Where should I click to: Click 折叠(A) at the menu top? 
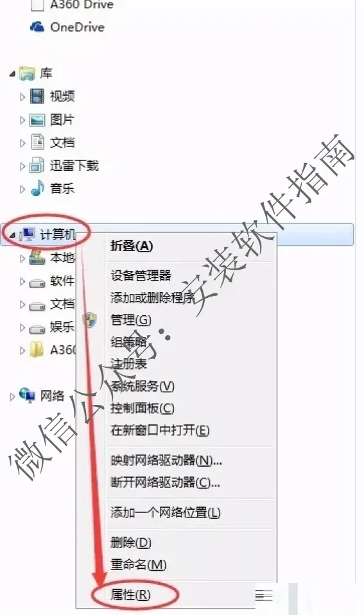tap(132, 246)
